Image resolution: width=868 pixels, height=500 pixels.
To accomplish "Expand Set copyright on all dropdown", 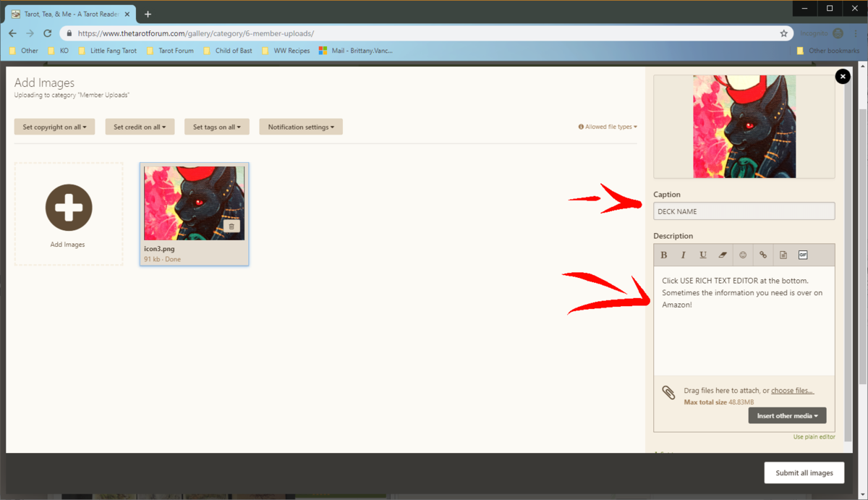I will (55, 127).
